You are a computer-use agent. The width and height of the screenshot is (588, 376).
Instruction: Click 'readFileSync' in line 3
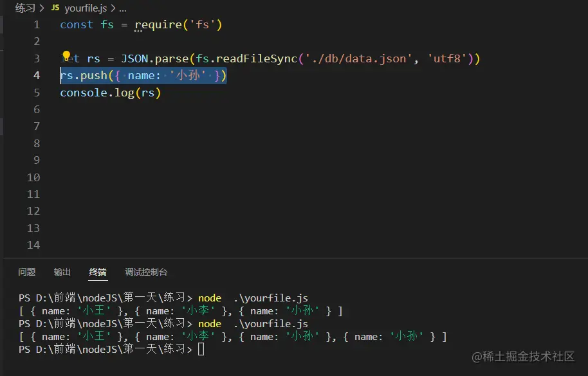pyautogui.click(x=257, y=58)
